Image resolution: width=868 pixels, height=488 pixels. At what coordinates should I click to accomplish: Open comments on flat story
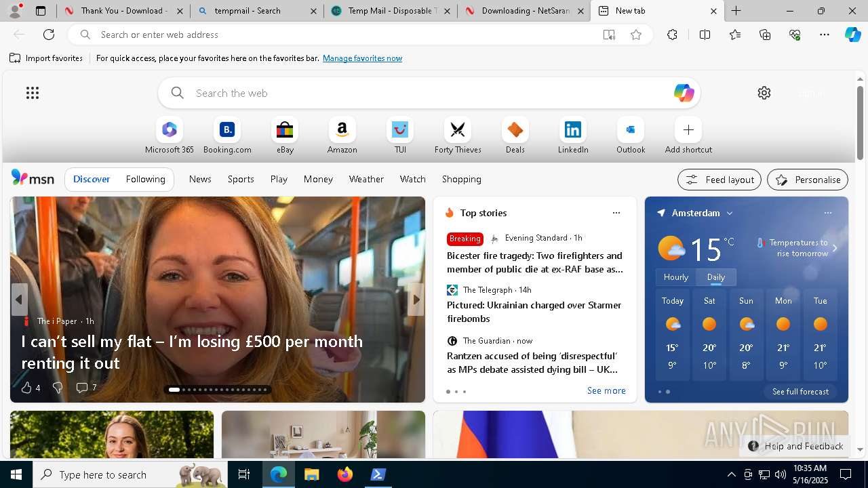[86, 388]
